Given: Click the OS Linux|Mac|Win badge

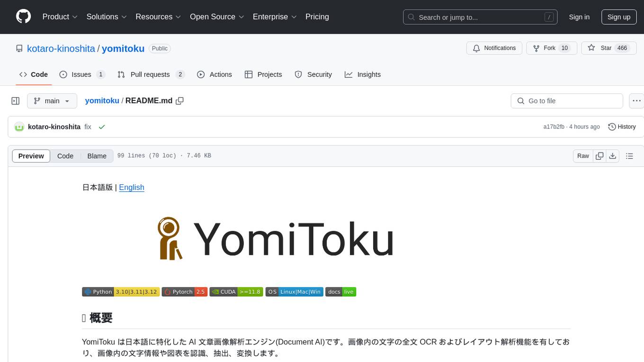Looking at the screenshot, I should coord(295,292).
